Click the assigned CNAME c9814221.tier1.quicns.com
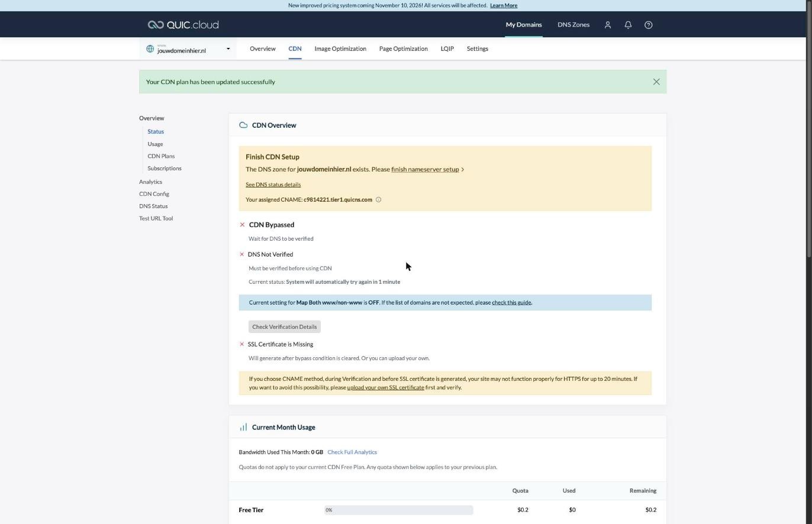Screen dimensions: 812x524 click(338, 199)
